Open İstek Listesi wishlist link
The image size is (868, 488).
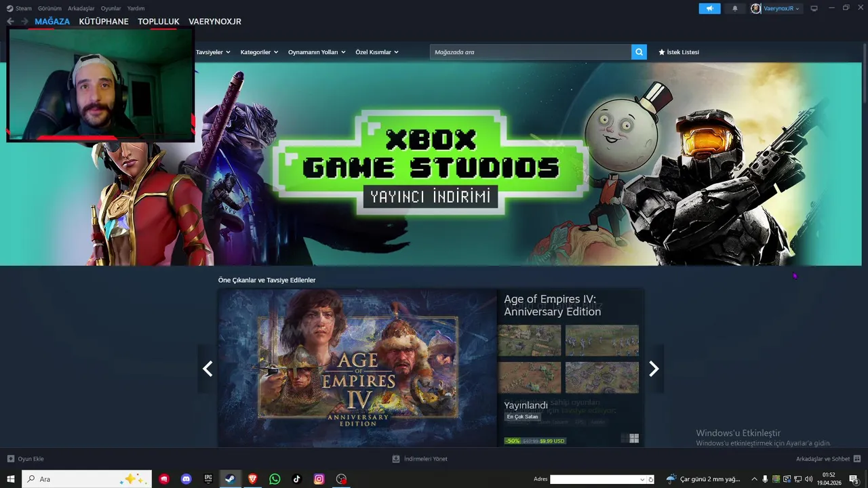[679, 52]
